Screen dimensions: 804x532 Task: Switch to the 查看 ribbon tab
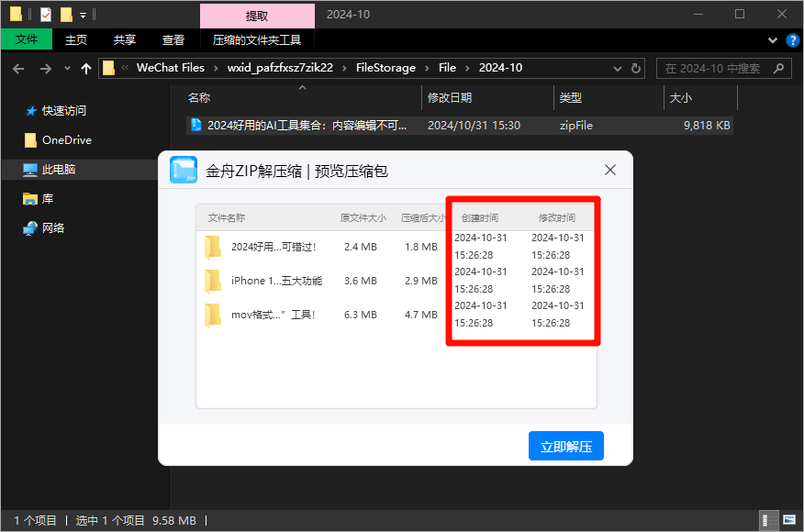pos(173,39)
